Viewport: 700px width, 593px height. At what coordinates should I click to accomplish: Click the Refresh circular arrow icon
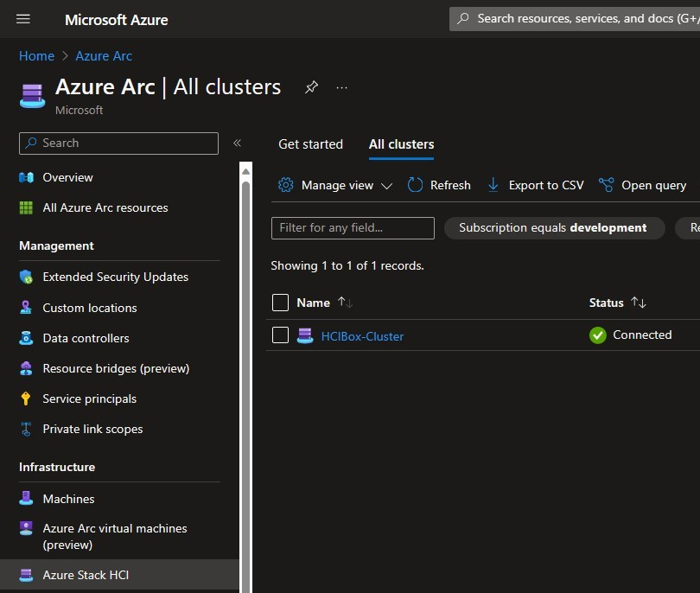click(x=415, y=185)
